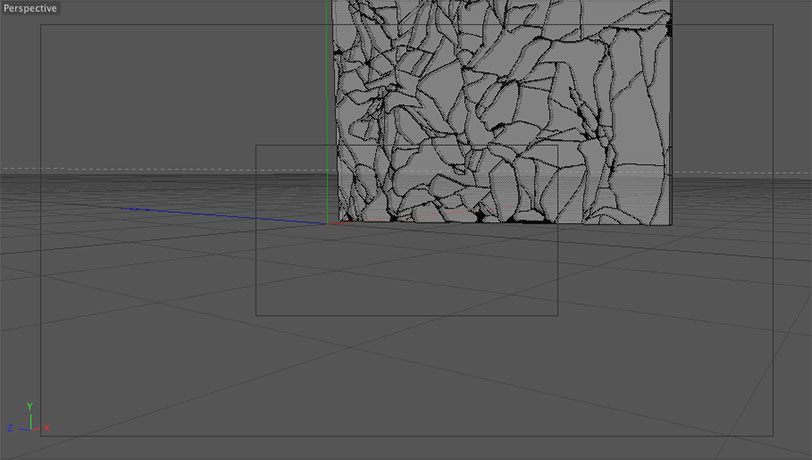This screenshot has height=460, width=812.
Task: Click the Perspective viewport label
Action: pos(30,8)
